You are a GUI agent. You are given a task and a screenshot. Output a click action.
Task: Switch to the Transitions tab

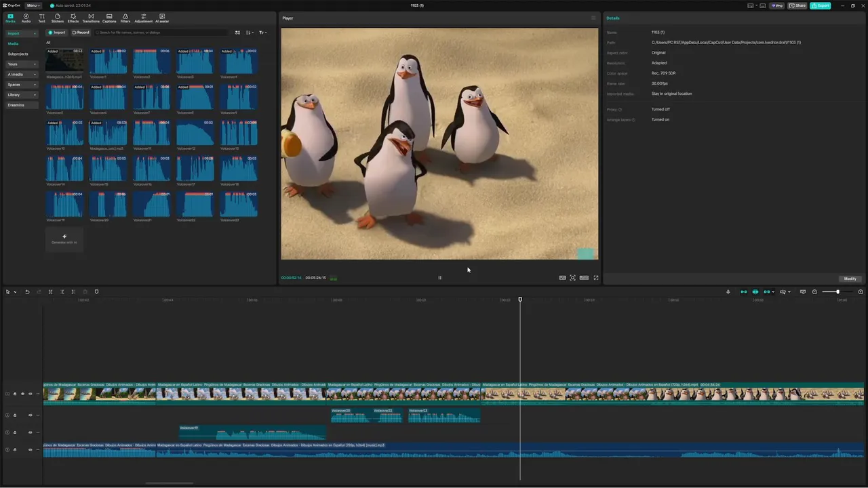(x=91, y=18)
